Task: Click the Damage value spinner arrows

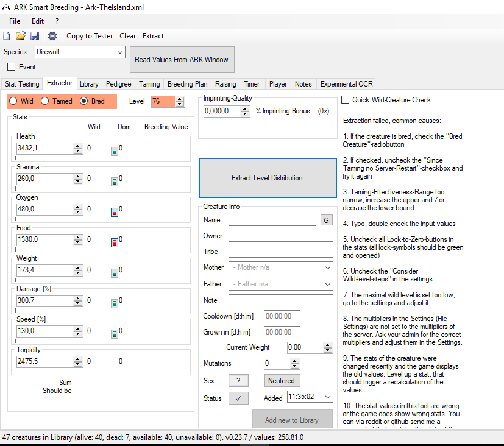Action: coord(78,301)
